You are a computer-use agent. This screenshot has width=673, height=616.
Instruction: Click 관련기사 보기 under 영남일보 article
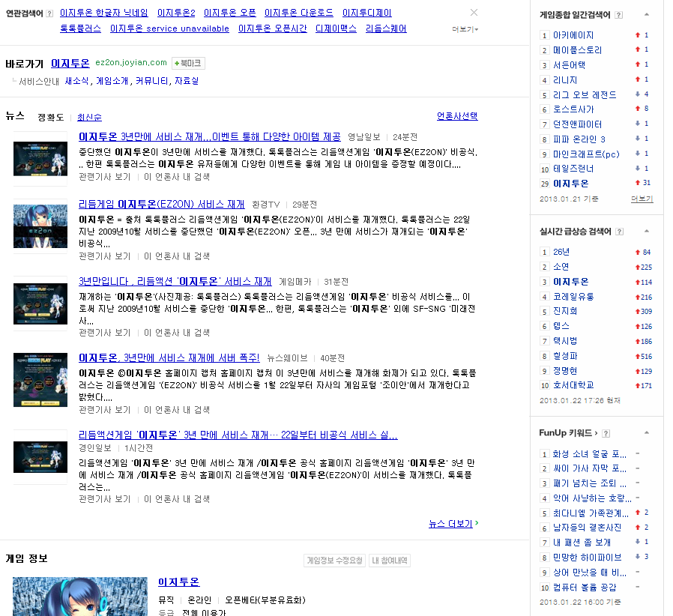[105, 177]
